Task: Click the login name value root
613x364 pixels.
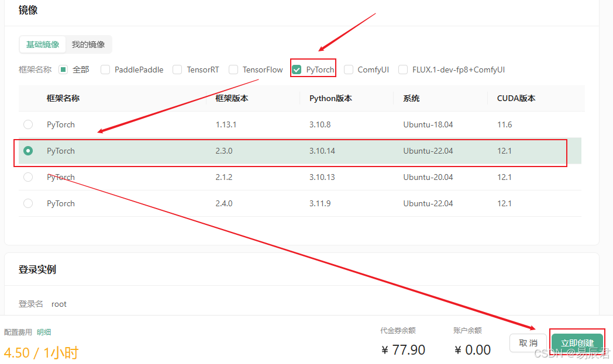Action: (59, 304)
